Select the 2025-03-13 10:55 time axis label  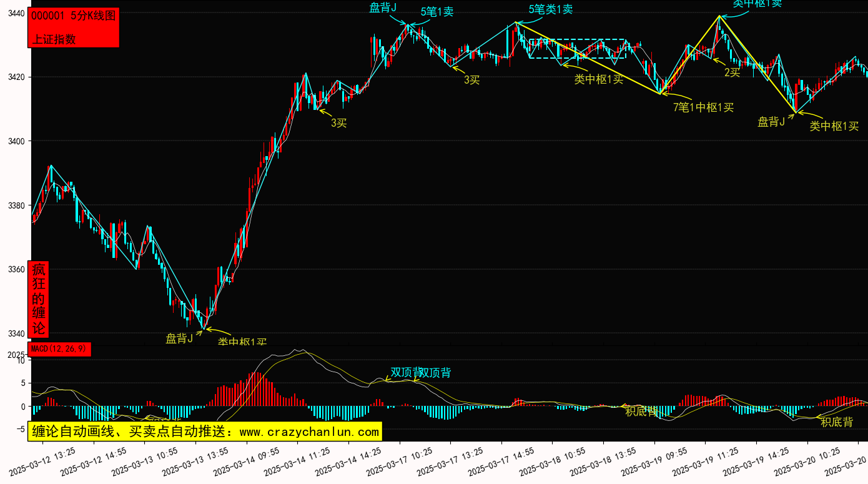[x=145, y=462]
